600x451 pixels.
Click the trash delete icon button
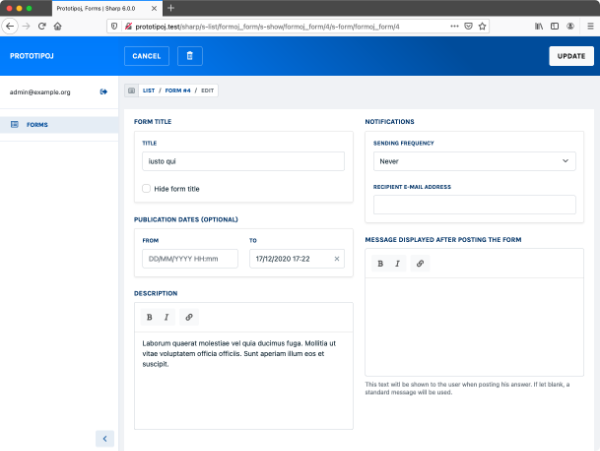click(x=190, y=56)
